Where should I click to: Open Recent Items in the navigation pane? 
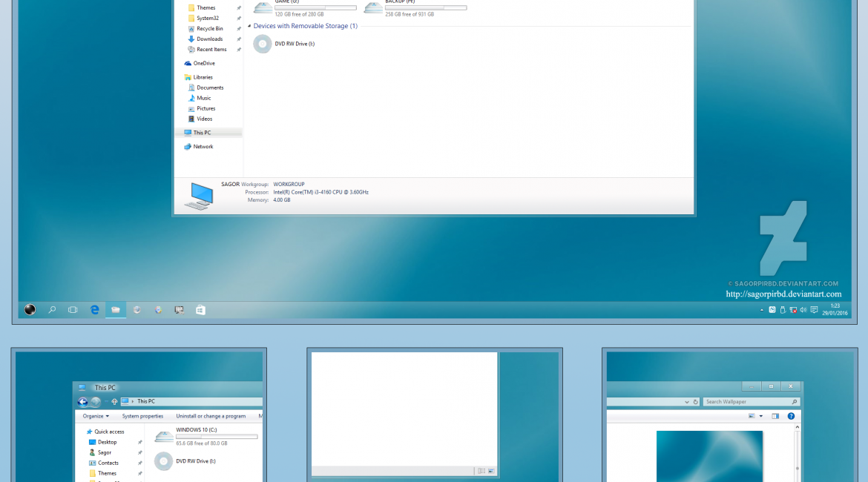[207, 49]
